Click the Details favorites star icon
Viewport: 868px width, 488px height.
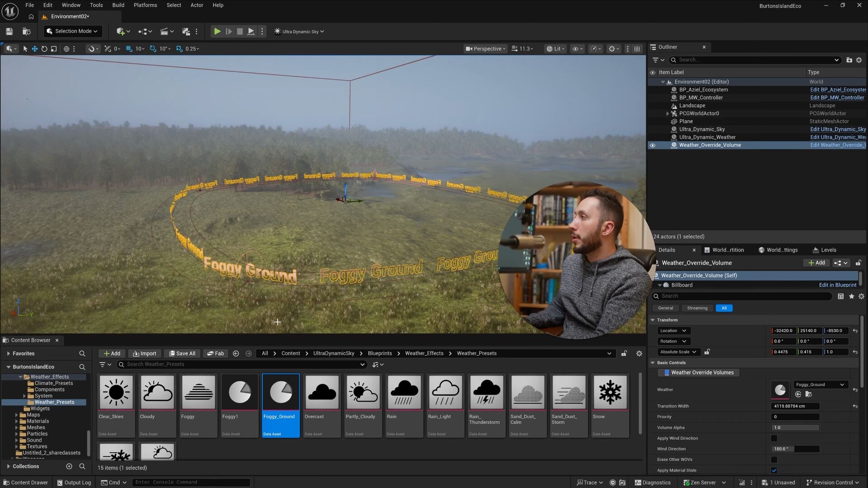pyautogui.click(x=852, y=296)
